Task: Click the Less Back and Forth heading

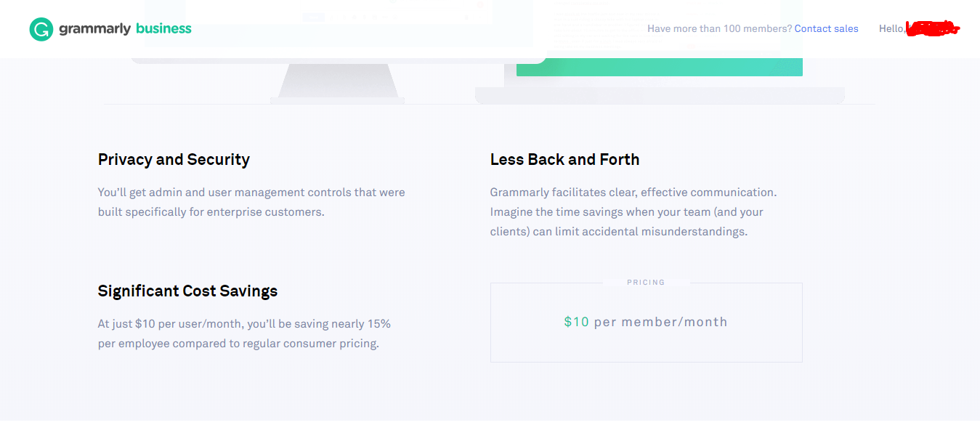Action: click(x=564, y=160)
